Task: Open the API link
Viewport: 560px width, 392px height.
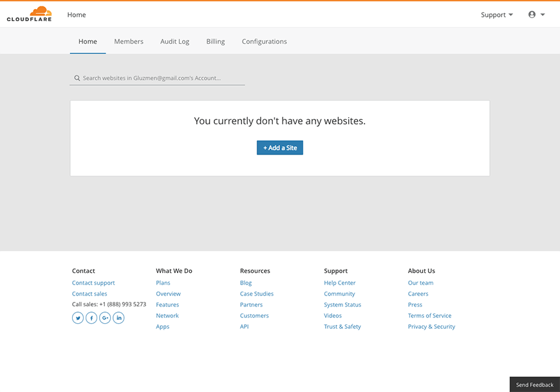Action: [245, 327]
